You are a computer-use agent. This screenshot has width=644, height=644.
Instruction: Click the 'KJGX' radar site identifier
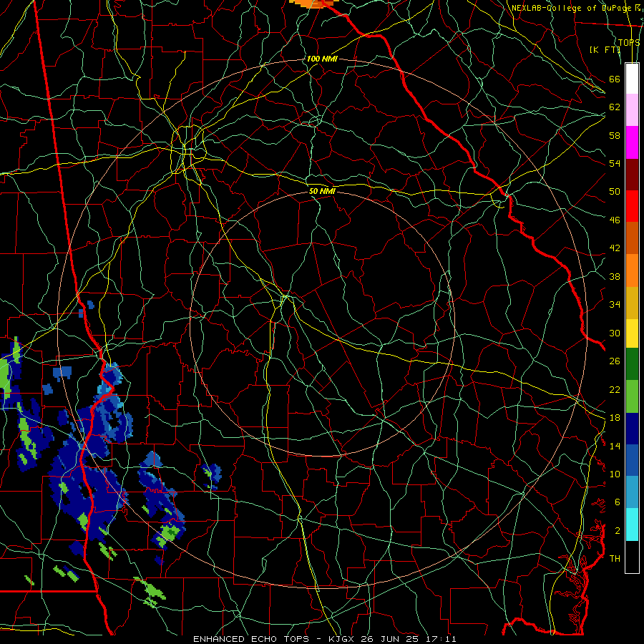click(342, 639)
